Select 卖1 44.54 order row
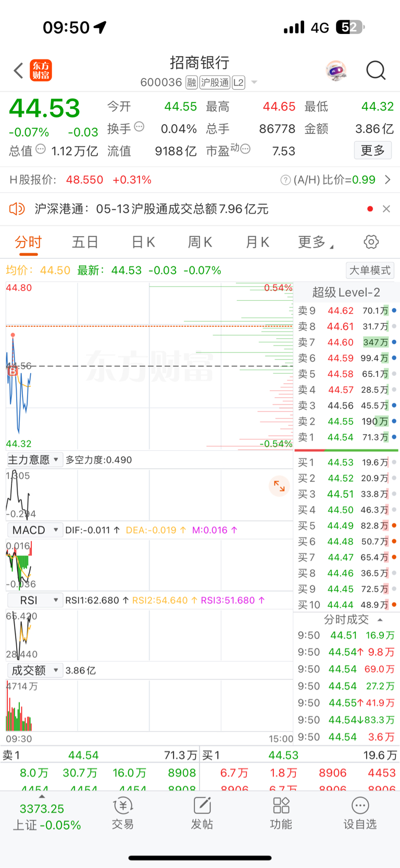400x868 pixels. point(347,437)
